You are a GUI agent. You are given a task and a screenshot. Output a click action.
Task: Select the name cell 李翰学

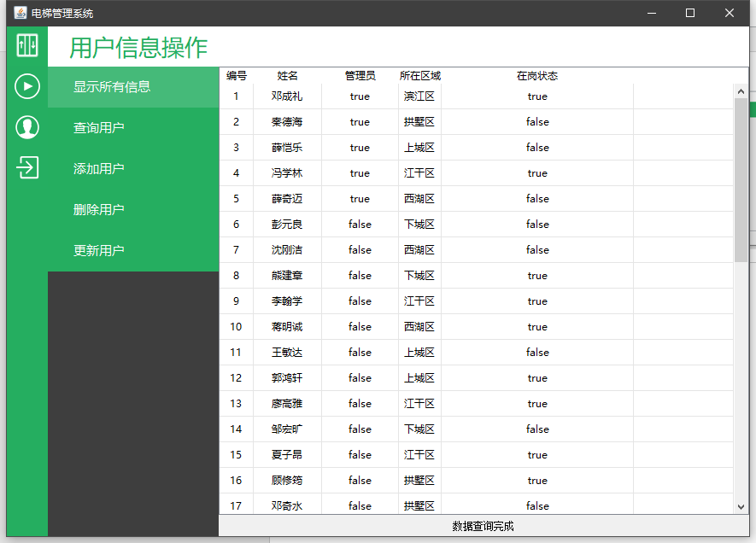(x=287, y=301)
